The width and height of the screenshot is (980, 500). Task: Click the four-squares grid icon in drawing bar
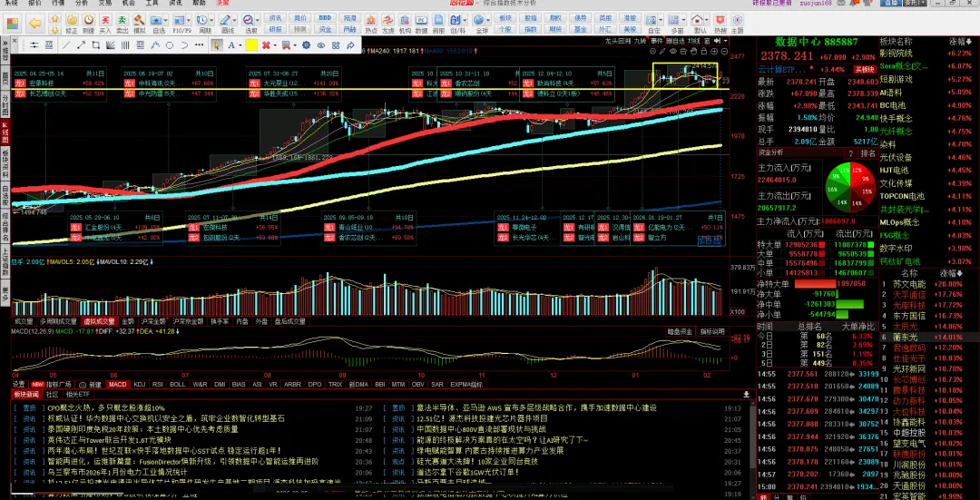[336, 45]
